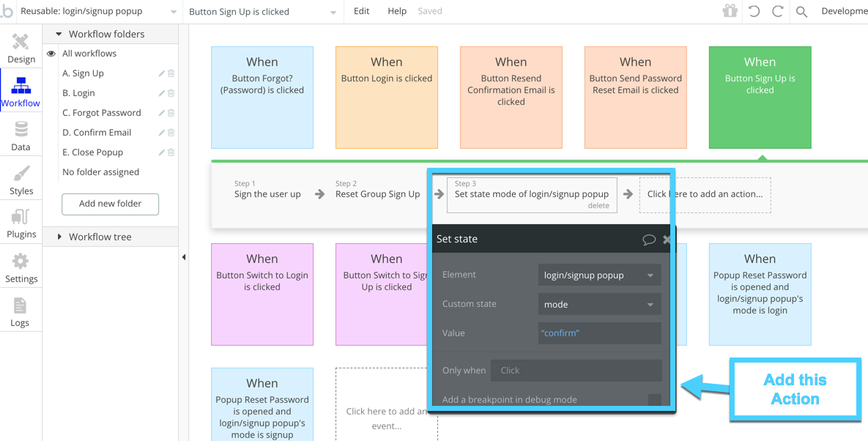Click the Add new folder button
Viewport: 868px width, 441px height.
point(110,204)
